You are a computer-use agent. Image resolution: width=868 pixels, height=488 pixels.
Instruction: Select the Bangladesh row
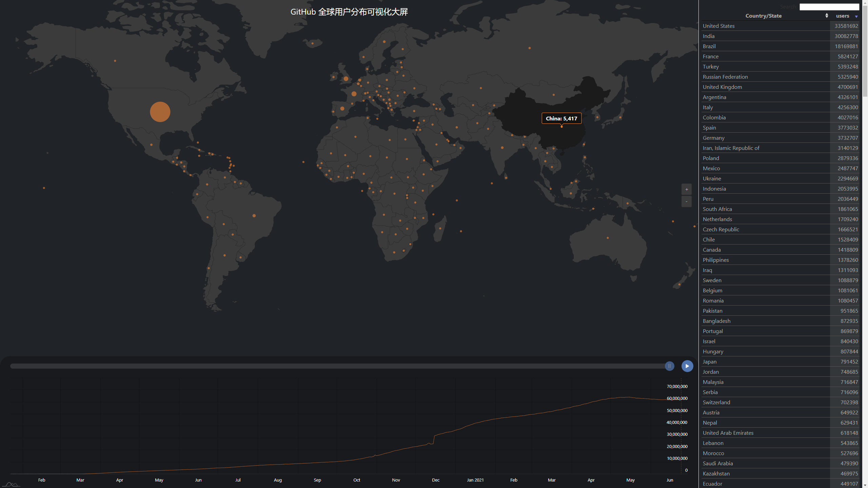click(x=780, y=321)
